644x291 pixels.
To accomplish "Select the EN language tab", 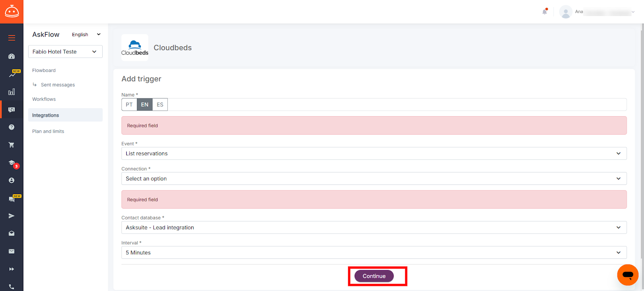I will coord(144,105).
